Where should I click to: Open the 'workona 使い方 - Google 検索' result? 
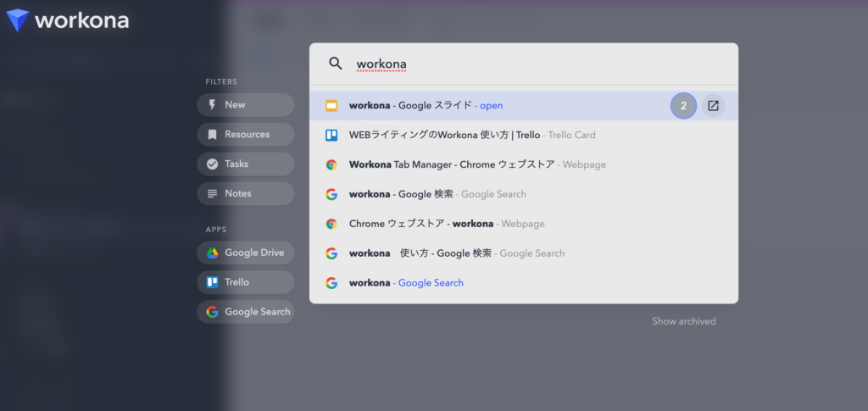[524, 253]
